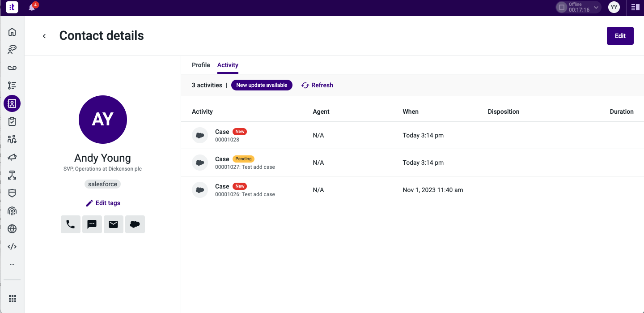Open the Activities clipboard icon in sidebar

click(12, 121)
